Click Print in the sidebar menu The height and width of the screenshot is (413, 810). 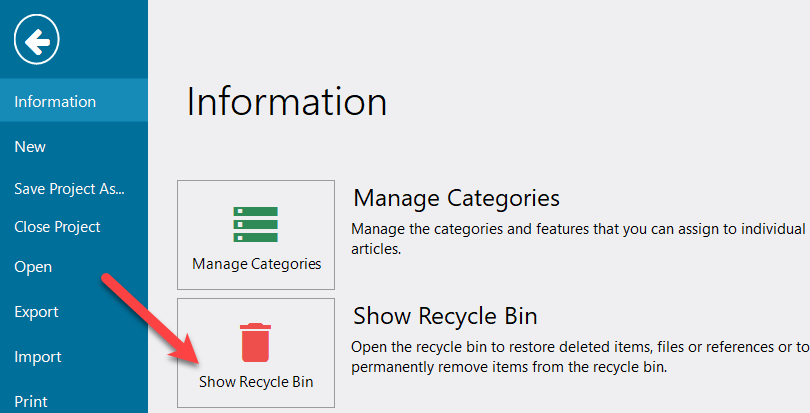pyautogui.click(x=31, y=401)
